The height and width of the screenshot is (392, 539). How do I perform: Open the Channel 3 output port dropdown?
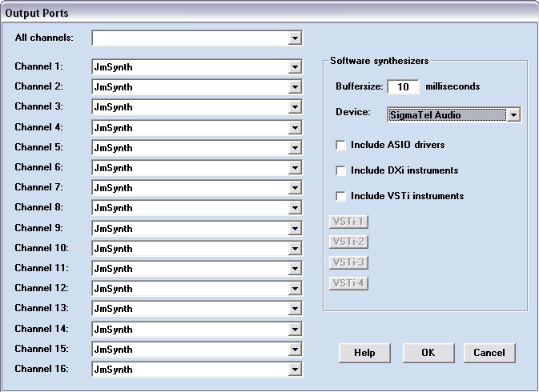point(197,107)
